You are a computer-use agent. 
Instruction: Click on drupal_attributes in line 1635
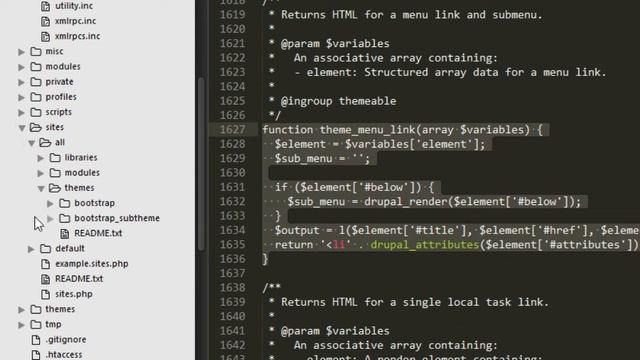pyautogui.click(x=424, y=245)
